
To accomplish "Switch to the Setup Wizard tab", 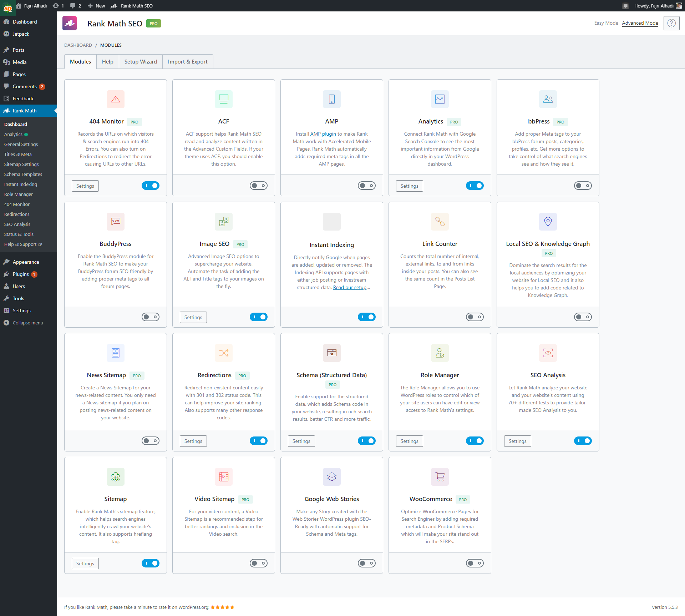I will 141,61.
